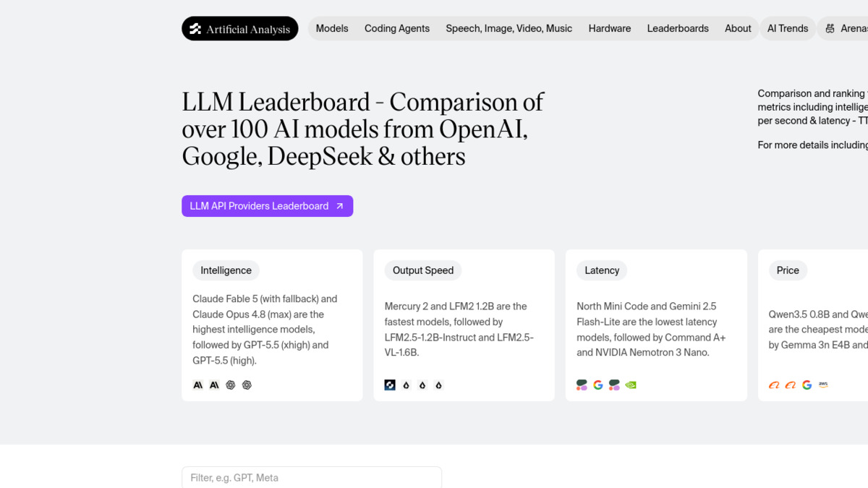Image resolution: width=868 pixels, height=488 pixels.
Task: Click the Google logo in the Latency card
Action: [598, 385]
